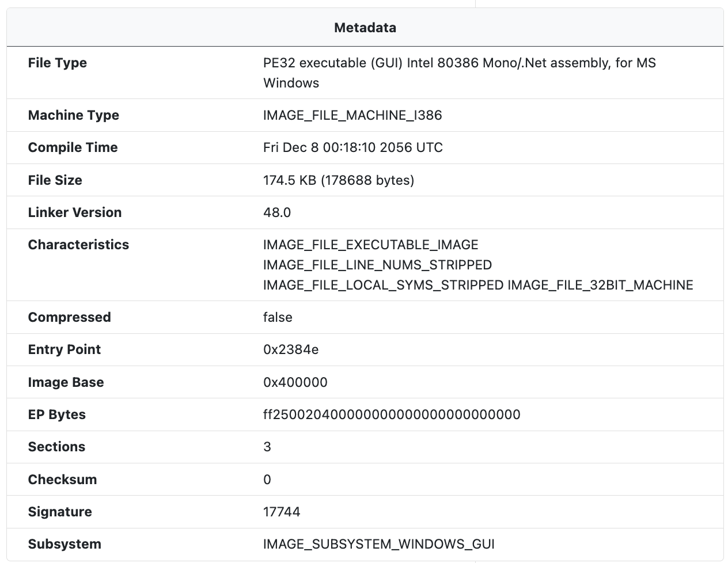The height and width of the screenshot is (563, 728).
Task: Click the Image Base value 0x400000
Action: (295, 382)
